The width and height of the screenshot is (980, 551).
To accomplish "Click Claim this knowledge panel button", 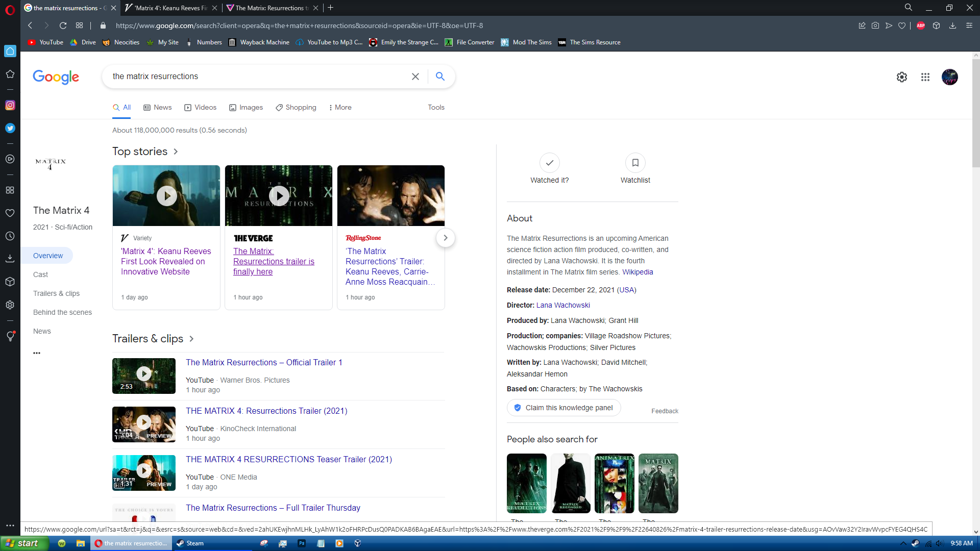I will click(x=563, y=408).
